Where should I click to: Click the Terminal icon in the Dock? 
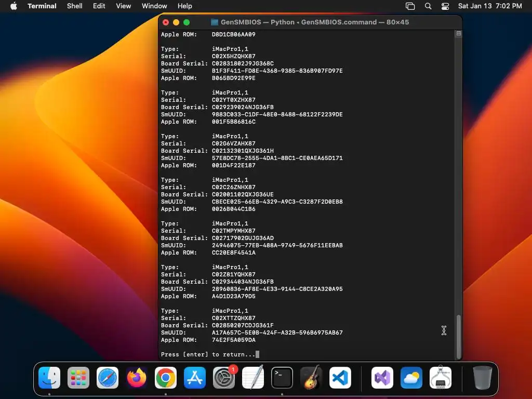pyautogui.click(x=282, y=378)
